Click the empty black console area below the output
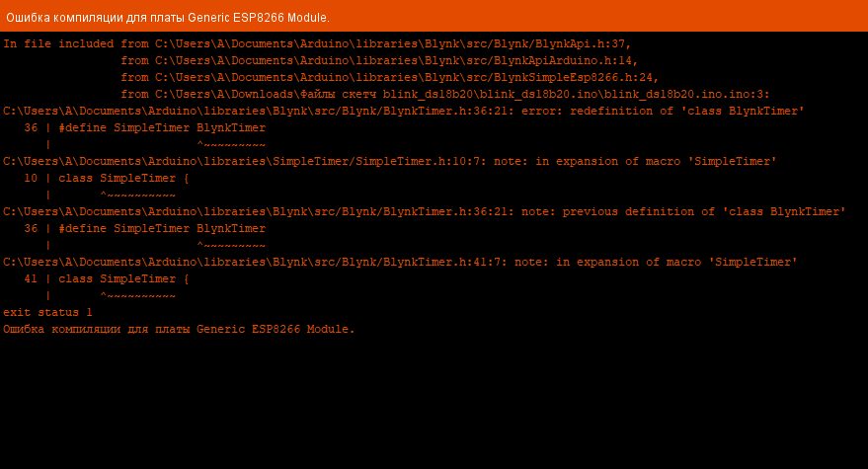 (x=434, y=405)
